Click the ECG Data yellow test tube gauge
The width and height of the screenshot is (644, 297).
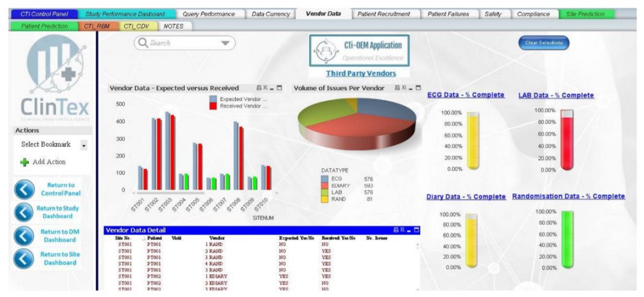(x=472, y=141)
